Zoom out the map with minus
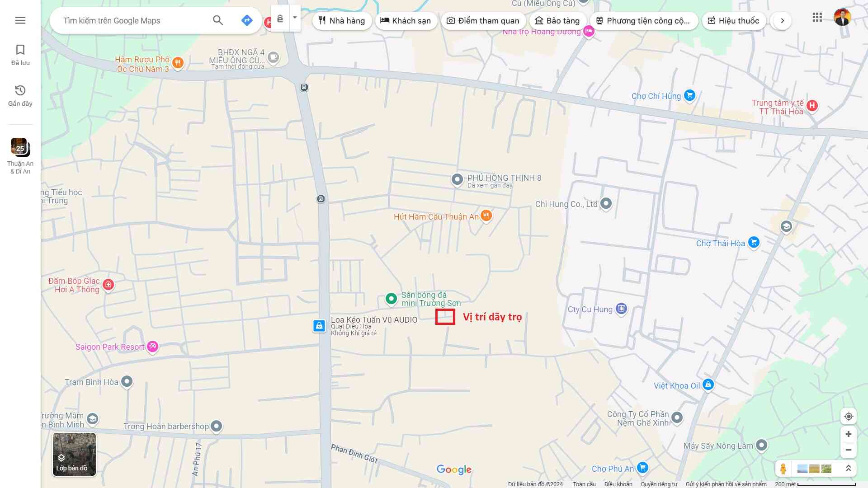 click(849, 450)
